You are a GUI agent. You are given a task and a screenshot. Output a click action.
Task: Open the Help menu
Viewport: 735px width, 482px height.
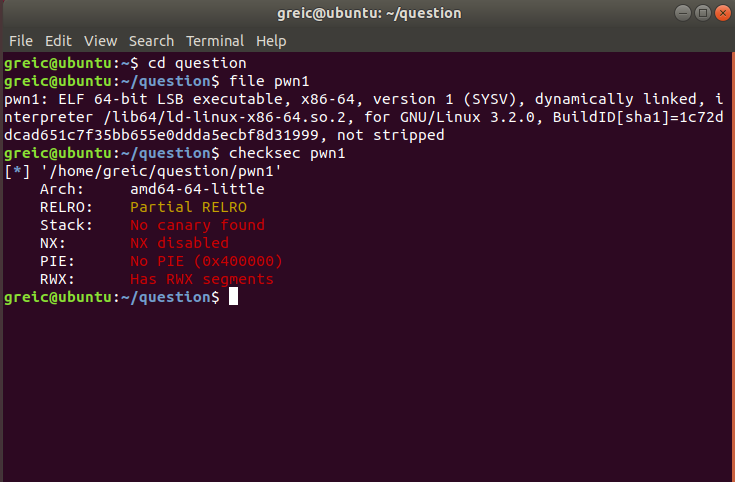[x=271, y=41]
